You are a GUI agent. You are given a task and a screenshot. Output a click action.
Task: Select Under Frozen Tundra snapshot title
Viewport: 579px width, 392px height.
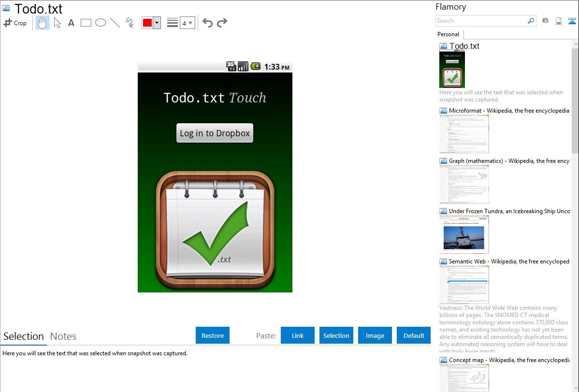pos(509,211)
